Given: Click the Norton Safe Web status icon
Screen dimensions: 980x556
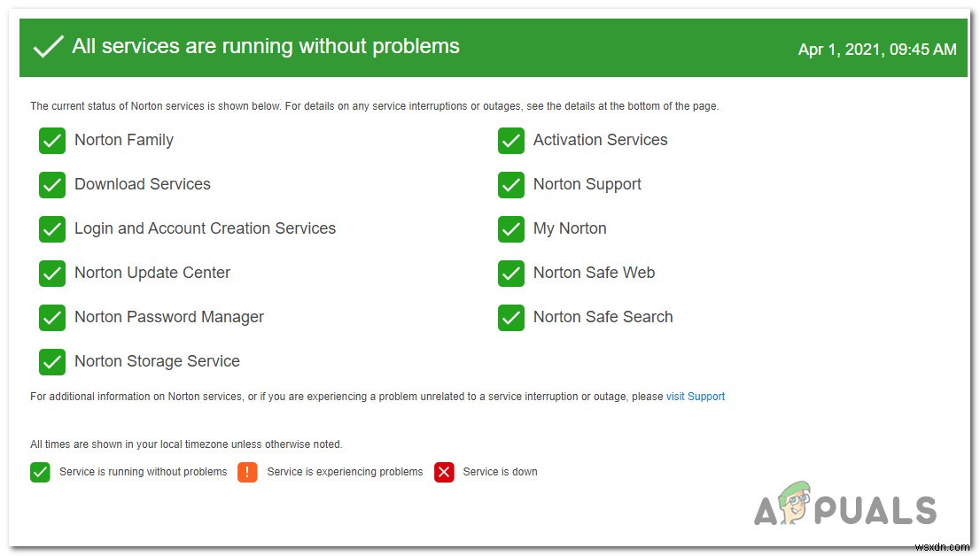Looking at the screenshot, I should click(x=511, y=273).
